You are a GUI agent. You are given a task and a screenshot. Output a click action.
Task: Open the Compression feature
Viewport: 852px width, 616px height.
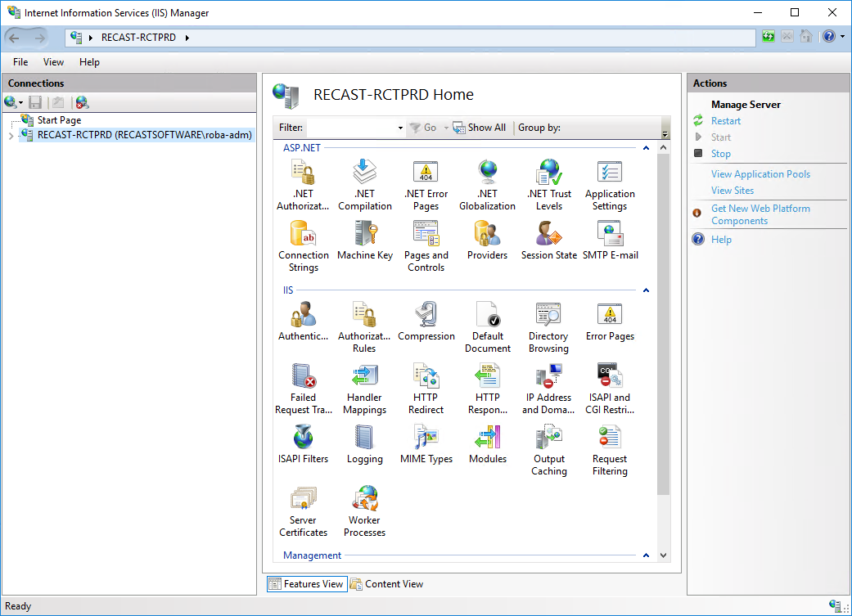pyautogui.click(x=426, y=321)
